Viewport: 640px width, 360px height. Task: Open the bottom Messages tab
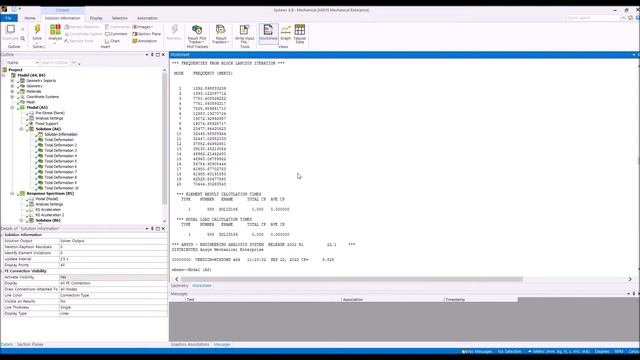[222, 344]
